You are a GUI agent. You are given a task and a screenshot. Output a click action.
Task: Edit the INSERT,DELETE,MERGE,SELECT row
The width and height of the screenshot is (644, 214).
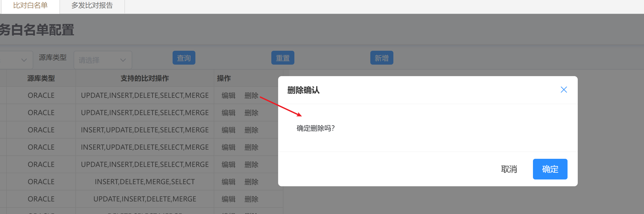click(228, 182)
